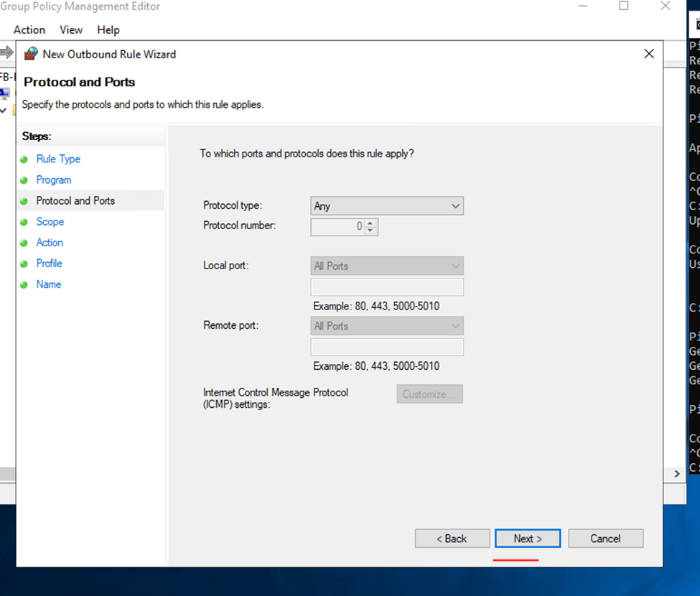Click the green bullet beside Profile
Image resolution: width=700 pixels, height=596 pixels.
coord(24,264)
